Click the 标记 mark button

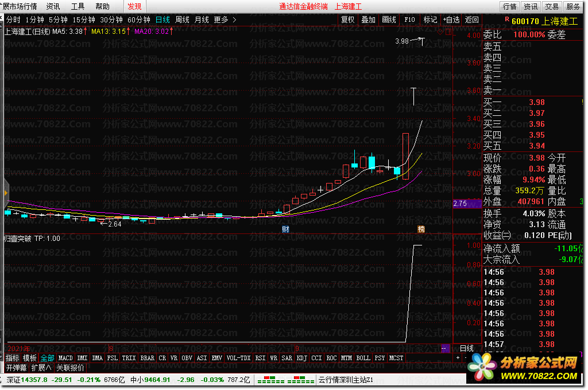tap(430, 20)
